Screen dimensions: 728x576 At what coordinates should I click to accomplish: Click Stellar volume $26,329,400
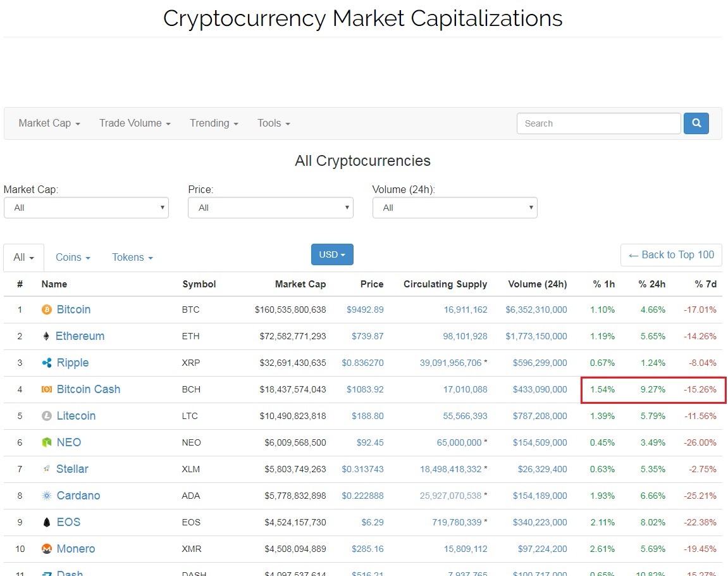[x=542, y=468]
